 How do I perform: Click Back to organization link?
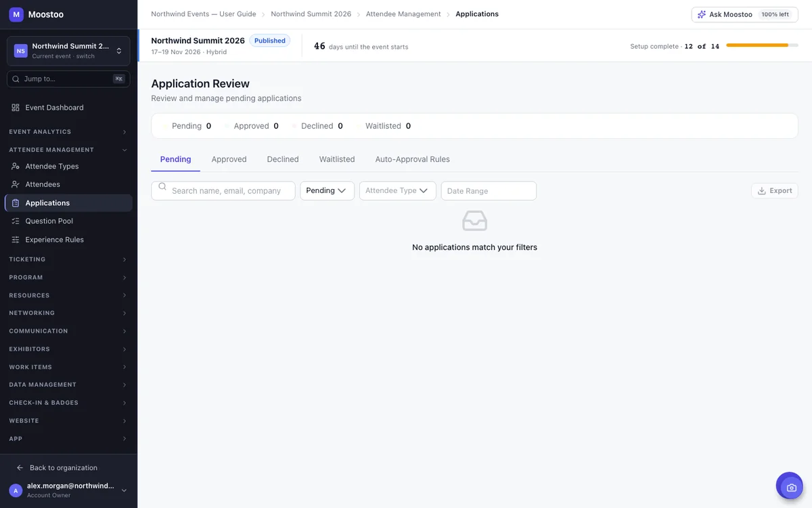[x=64, y=468]
